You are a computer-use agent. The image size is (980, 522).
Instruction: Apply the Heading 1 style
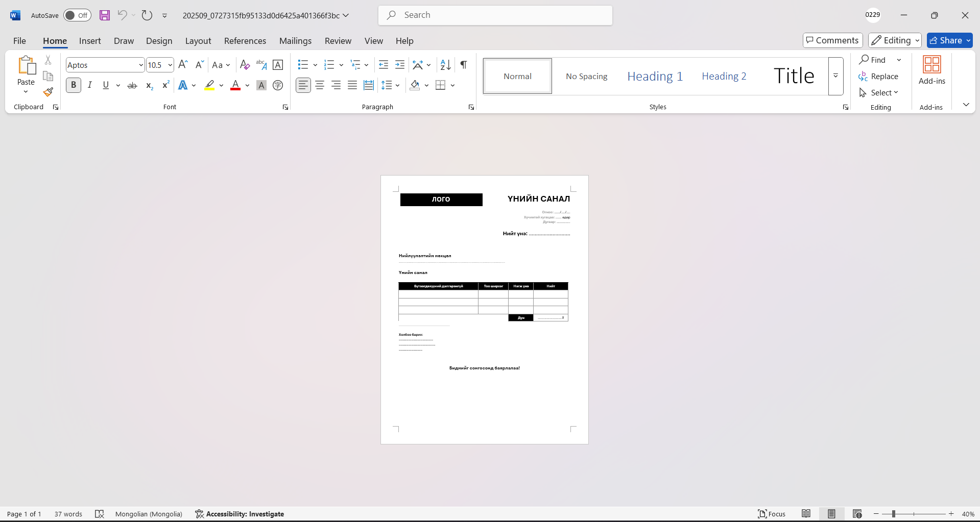coord(655,76)
